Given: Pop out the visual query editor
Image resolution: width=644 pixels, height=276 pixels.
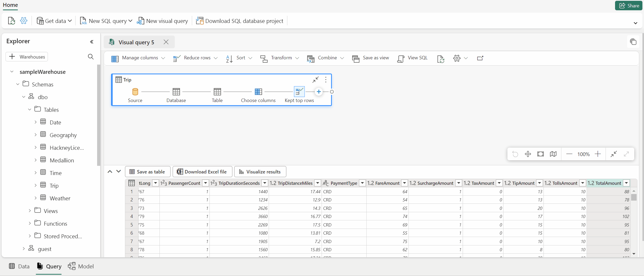Looking at the screenshot, I should click(x=480, y=58).
